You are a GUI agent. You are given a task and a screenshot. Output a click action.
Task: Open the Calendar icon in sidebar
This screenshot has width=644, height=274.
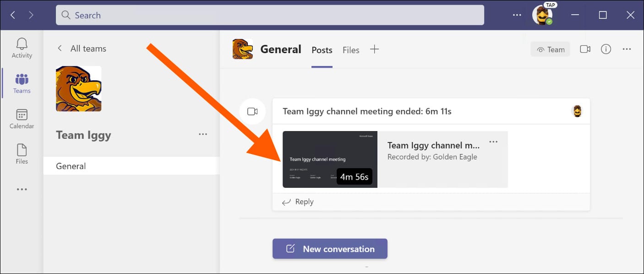pos(22,119)
